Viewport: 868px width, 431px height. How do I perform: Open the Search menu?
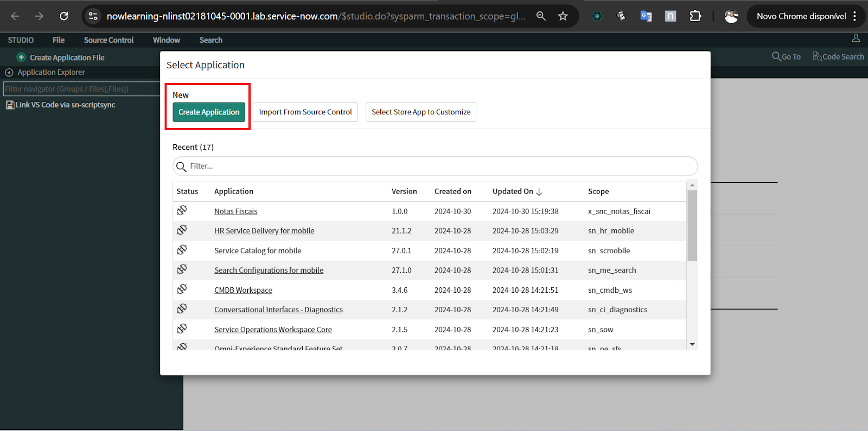tap(211, 40)
